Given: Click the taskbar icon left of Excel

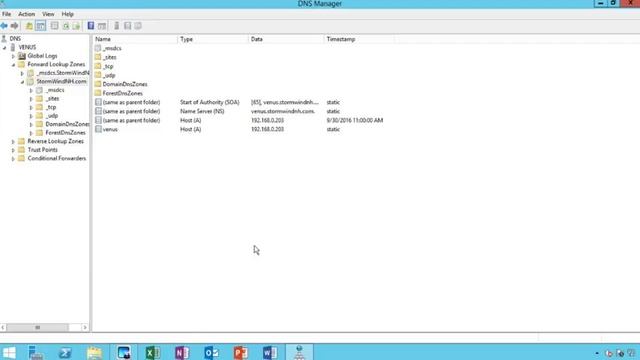Looking at the screenshot, I should [124, 352].
